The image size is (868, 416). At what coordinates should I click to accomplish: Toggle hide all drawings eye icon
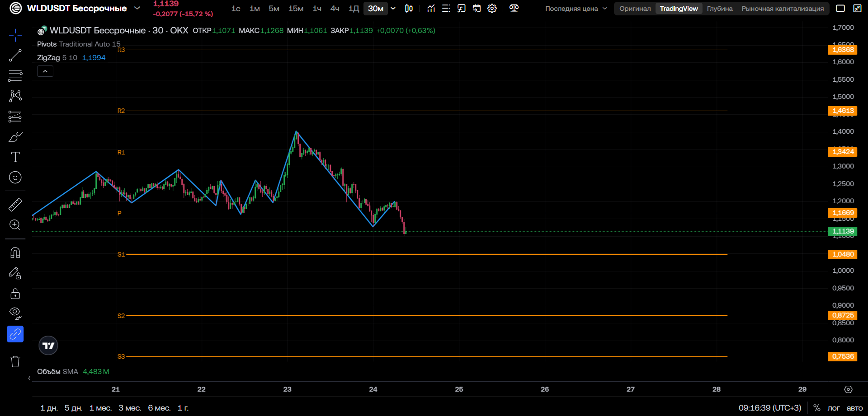tap(15, 313)
